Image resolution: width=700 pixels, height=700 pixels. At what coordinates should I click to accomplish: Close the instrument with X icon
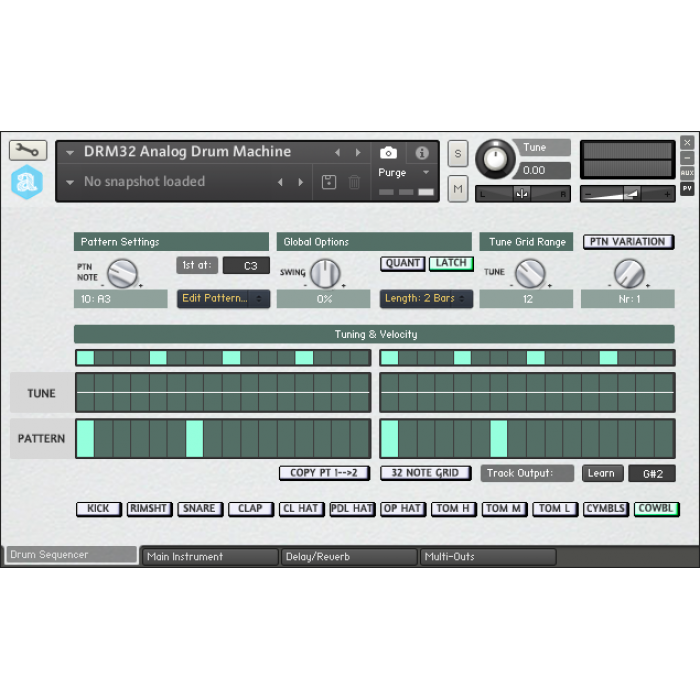(687, 142)
